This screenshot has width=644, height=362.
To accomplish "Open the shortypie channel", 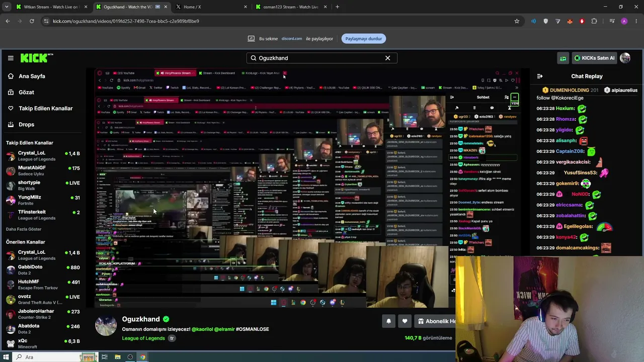I will (43, 185).
